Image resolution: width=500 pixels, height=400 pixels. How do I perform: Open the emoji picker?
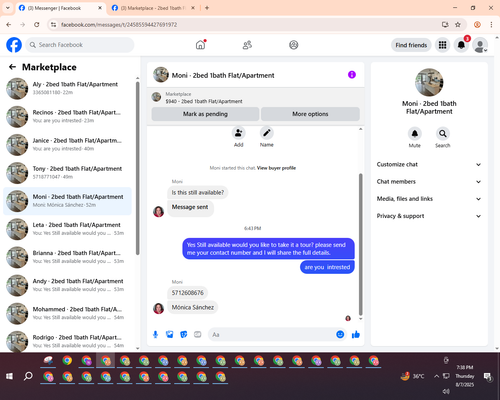[340, 334]
